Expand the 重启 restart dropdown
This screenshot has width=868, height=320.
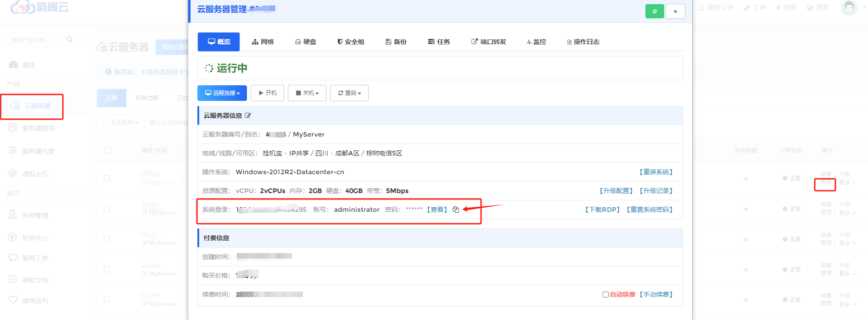[x=349, y=93]
